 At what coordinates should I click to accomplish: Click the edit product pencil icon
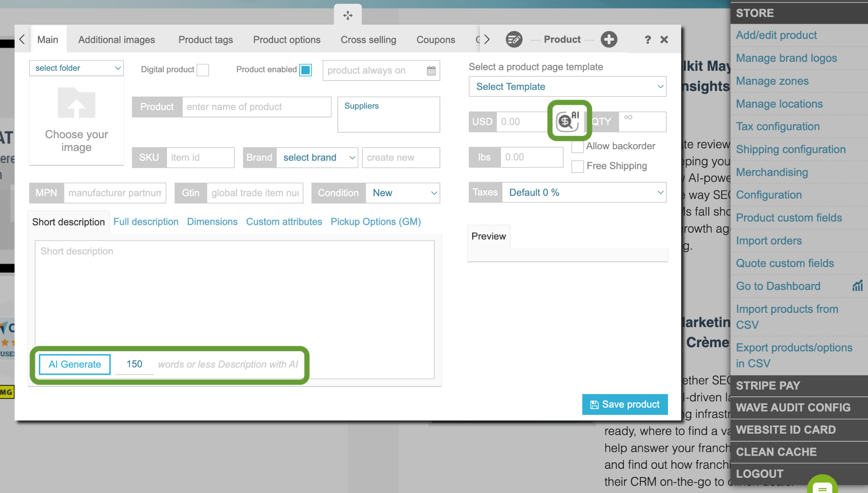tap(514, 39)
